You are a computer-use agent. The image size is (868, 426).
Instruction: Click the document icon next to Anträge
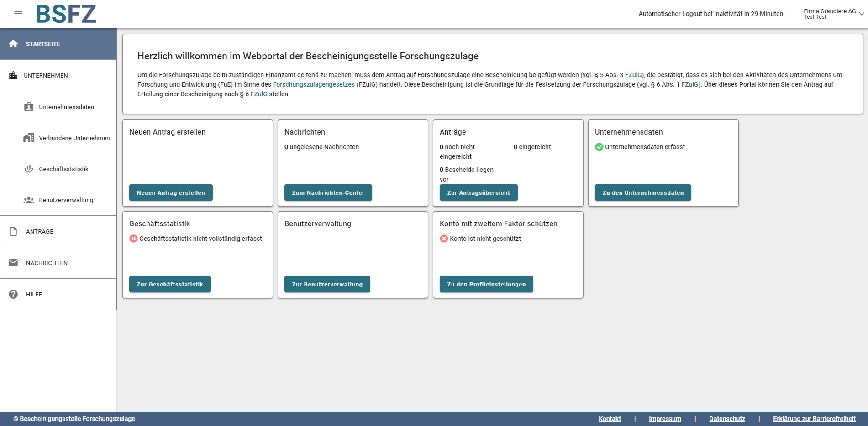[13, 231]
